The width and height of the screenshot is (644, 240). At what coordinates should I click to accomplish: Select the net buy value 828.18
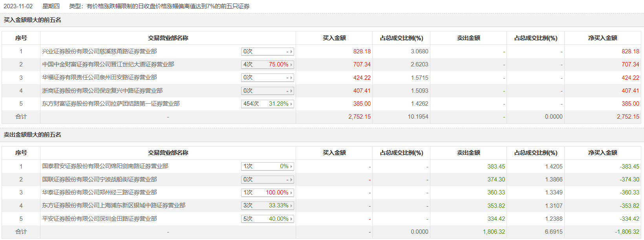630,51
